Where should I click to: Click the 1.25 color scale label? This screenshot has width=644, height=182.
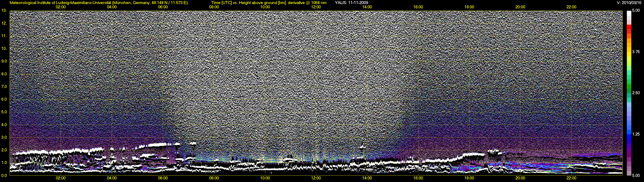636,134
